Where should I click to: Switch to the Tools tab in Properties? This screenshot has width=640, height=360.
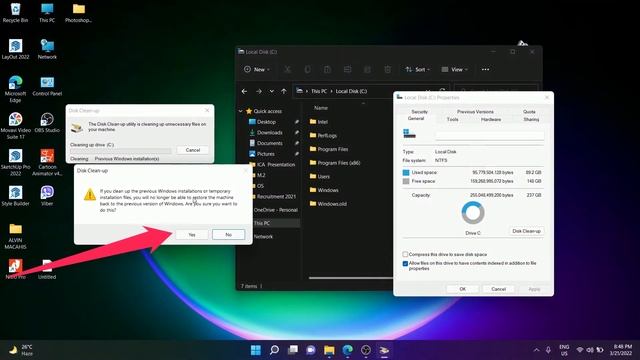(452, 119)
